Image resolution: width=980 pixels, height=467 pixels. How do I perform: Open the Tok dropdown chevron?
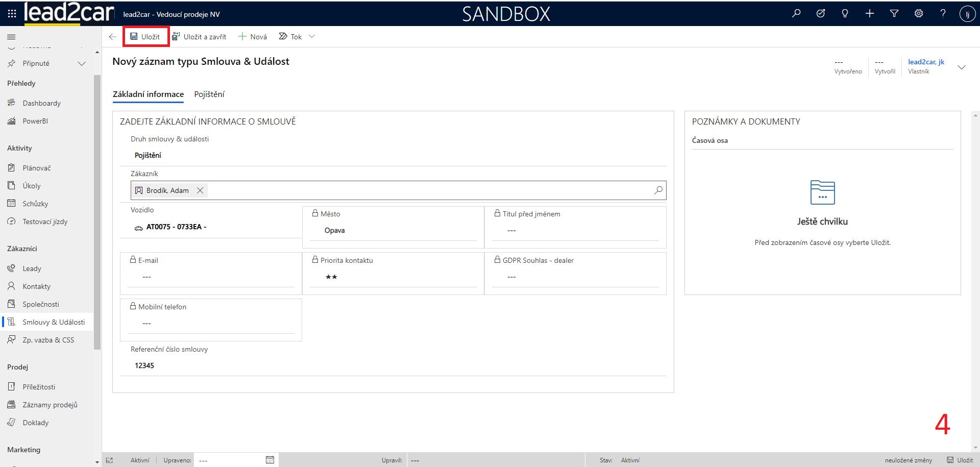(312, 37)
